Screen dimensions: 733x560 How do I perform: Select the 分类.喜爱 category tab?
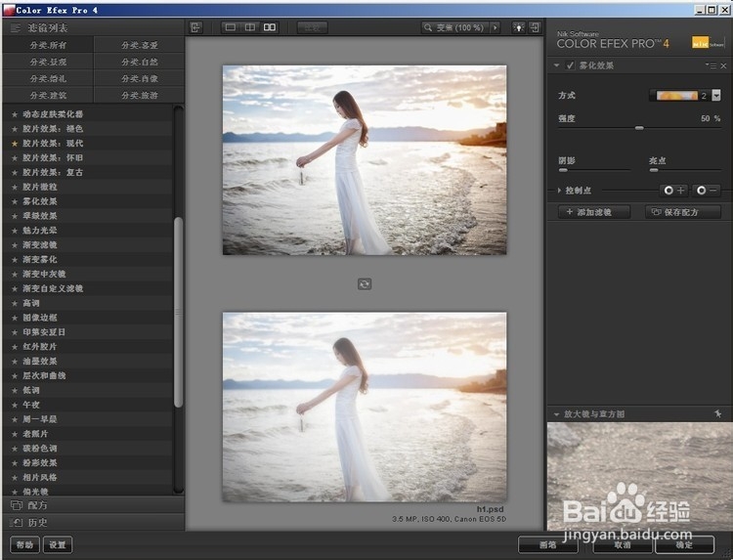[140, 45]
